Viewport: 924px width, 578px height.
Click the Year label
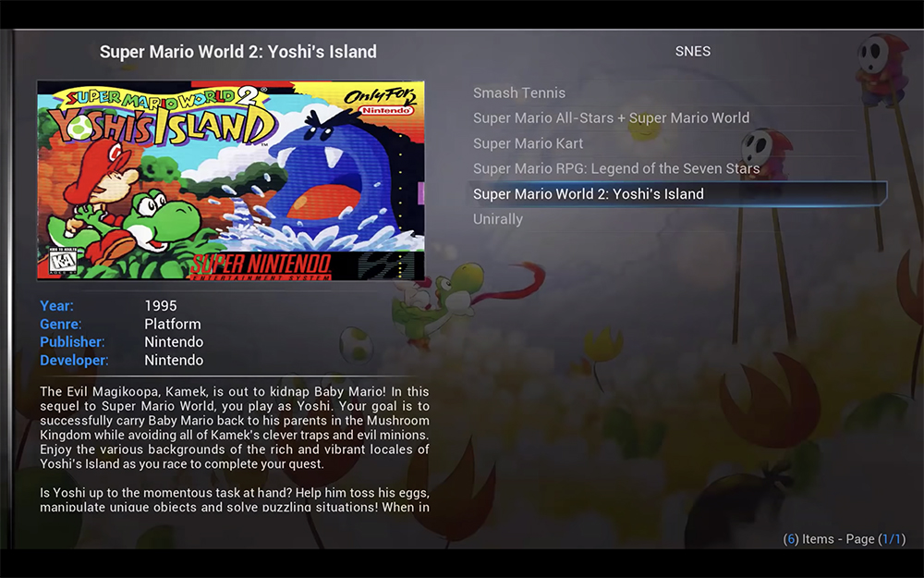coord(56,306)
